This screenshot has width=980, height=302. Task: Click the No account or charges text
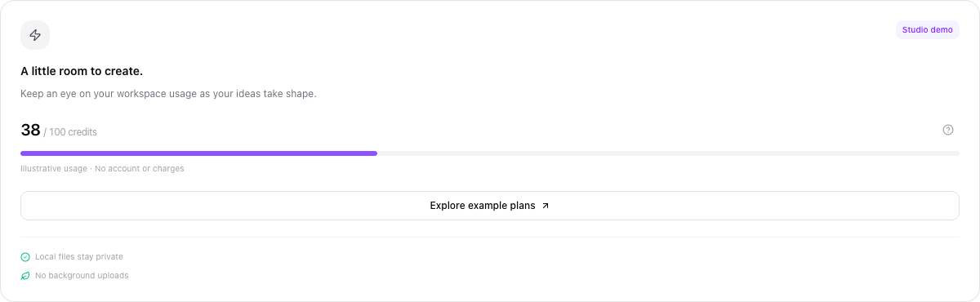pos(140,169)
